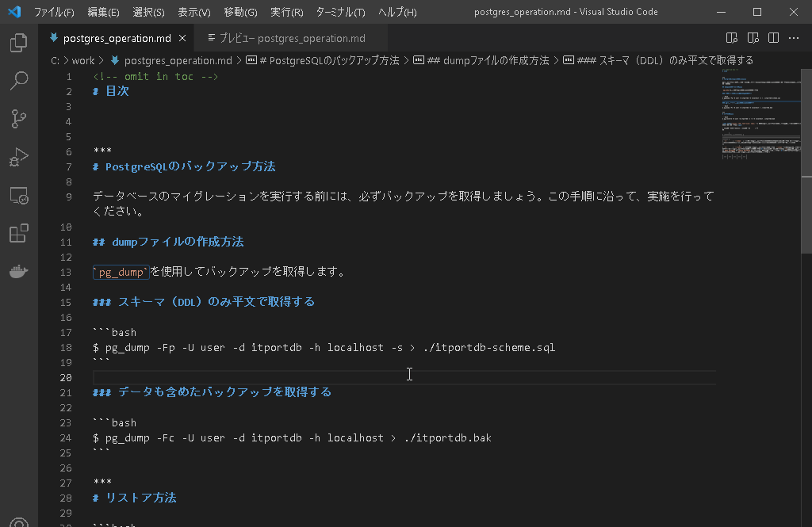Screen dimensions: 812x527
Task: Close the postgres_operation.md tab
Action: pos(182,38)
